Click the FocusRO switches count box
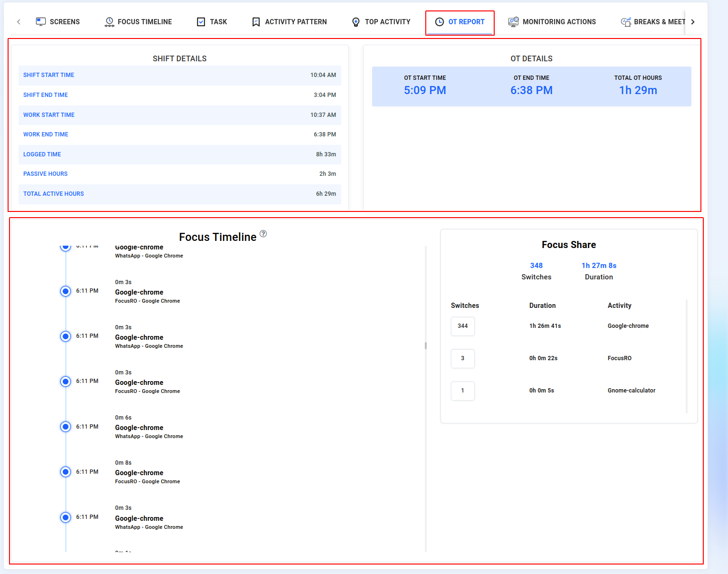This screenshot has width=728, height=574. click(462, 358)
